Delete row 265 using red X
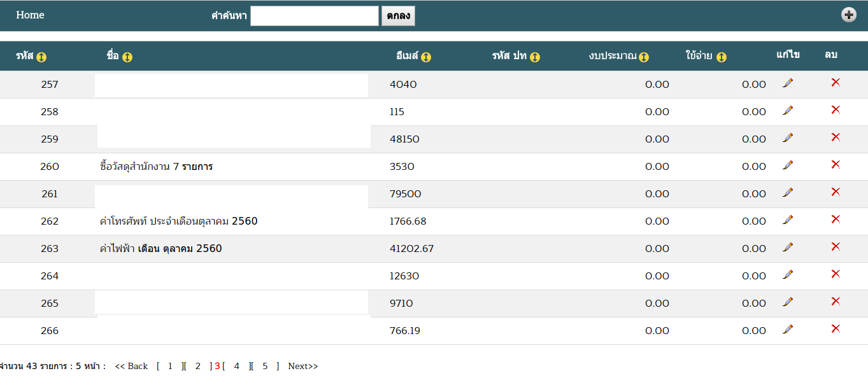The height and width of the screenshot is (385, 868). coord(836,302)
